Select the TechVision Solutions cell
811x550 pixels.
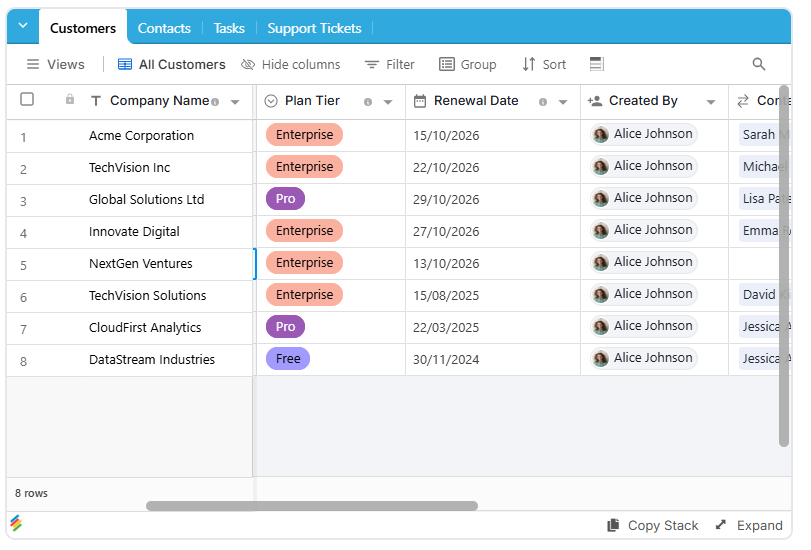coord(147,296)
